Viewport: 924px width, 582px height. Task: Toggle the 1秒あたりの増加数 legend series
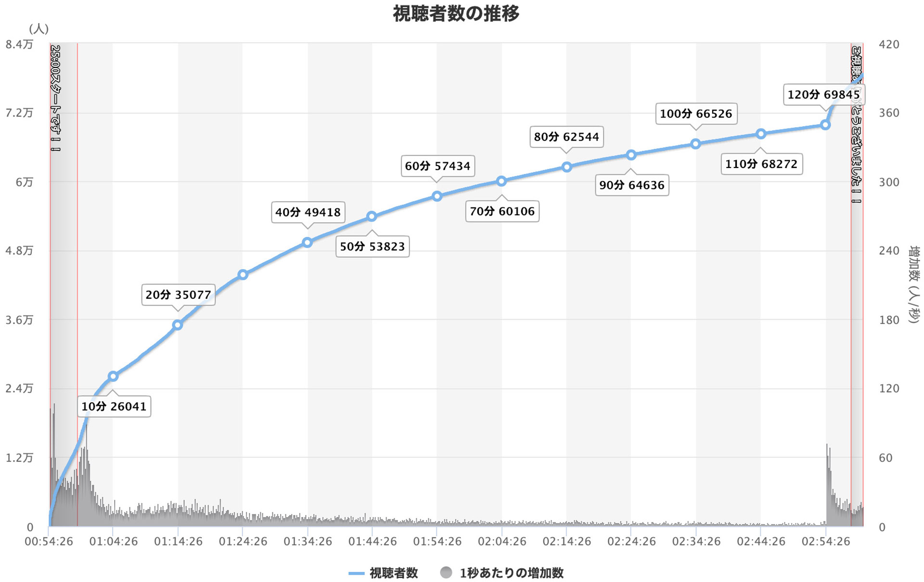pos(511,573)
